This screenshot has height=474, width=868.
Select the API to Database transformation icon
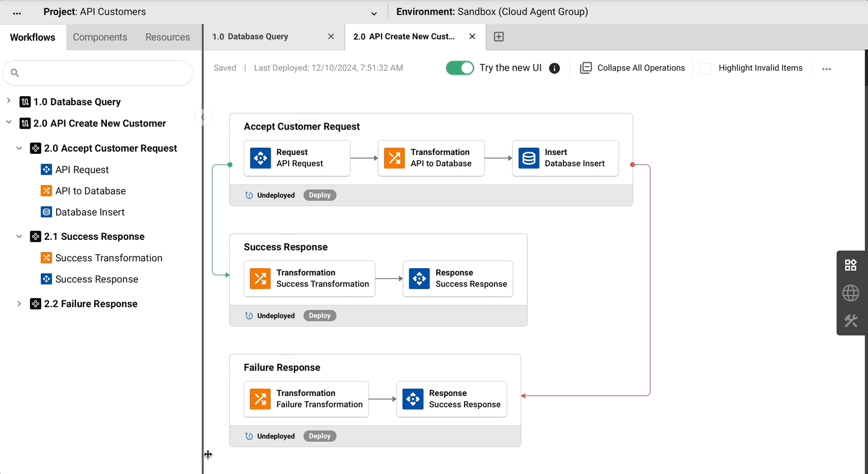(394, 158)
